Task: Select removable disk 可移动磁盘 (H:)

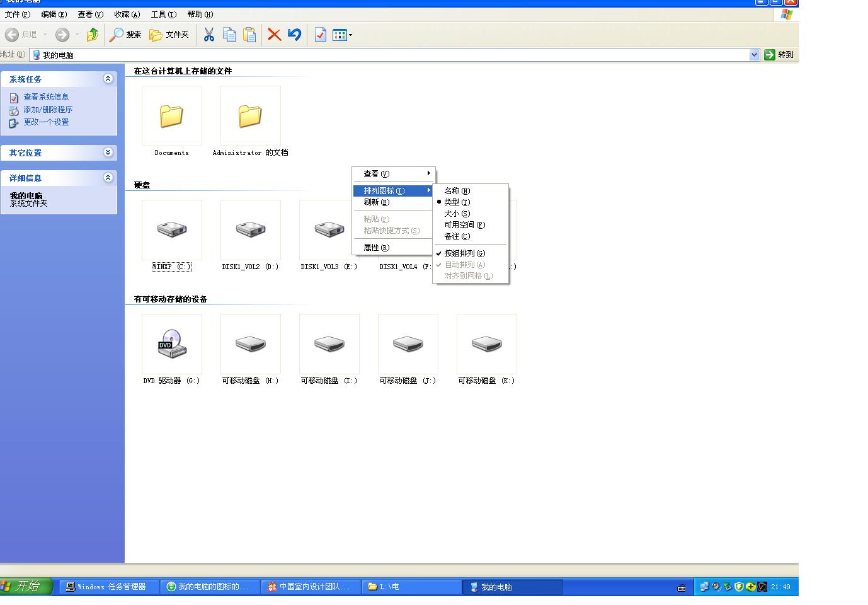Action: click(x=250, y=349)
